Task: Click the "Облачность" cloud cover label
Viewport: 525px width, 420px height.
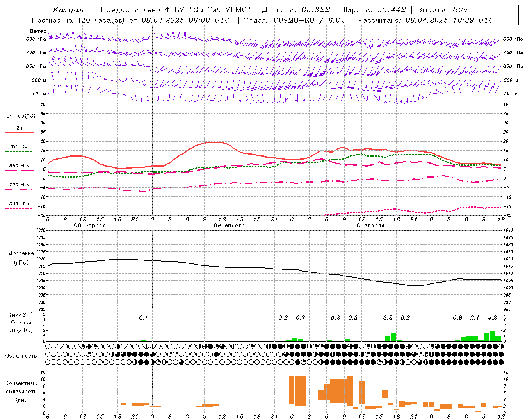Action: coord(21,356)
